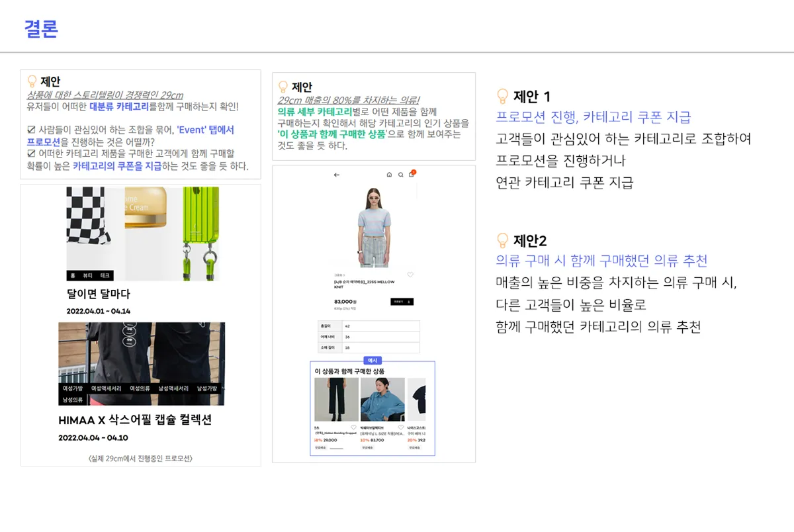Open the shopping bag icon with orange badge
794x532 pixels.
click(x=411, y=174)
